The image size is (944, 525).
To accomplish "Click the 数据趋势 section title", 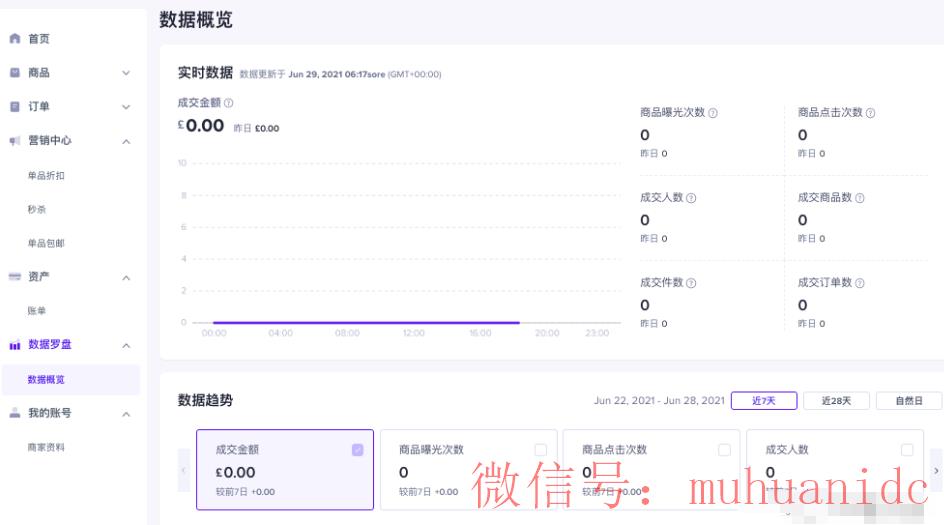I will [205, 400].
